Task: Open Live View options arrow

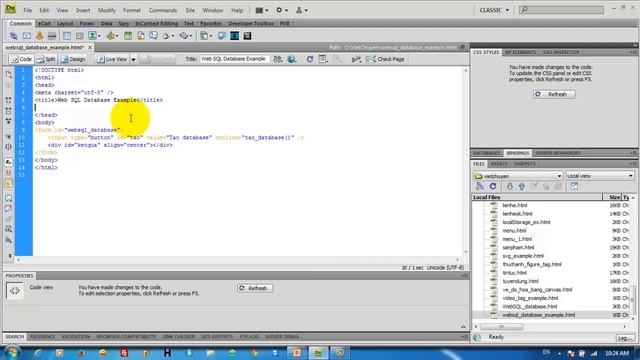Action: click(133, 60)
